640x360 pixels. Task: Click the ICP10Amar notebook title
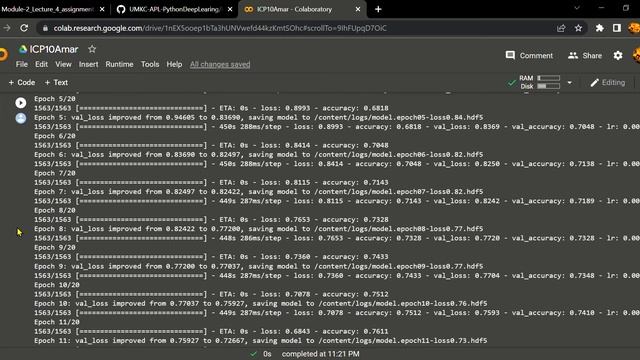click(53, 49)
